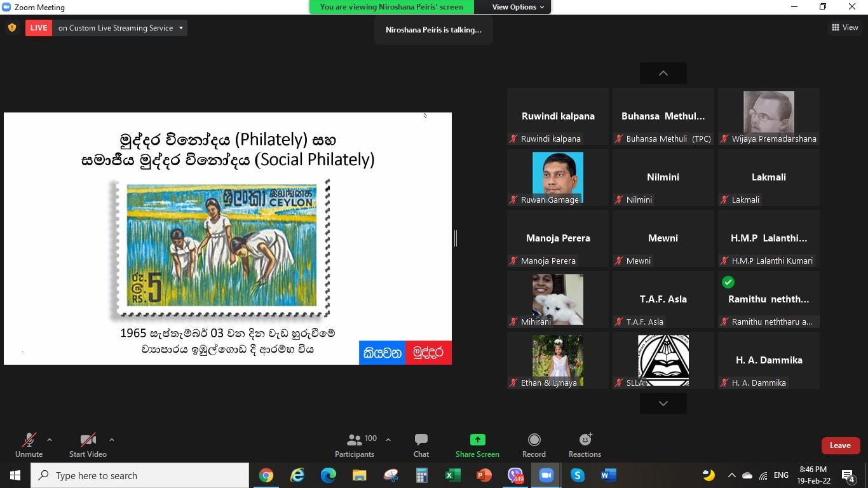Click the ENG language indicator
This screenshot has width=868, height=488.
pyautogui.click(x=781, y=475)
